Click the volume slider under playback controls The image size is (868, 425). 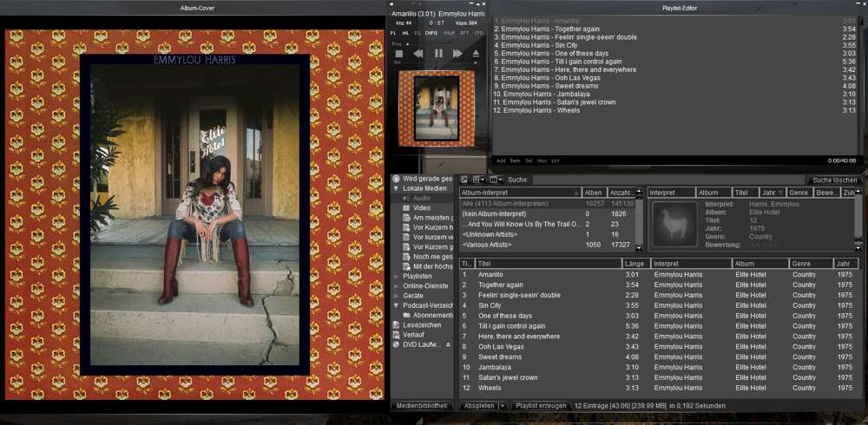[438, 63]
